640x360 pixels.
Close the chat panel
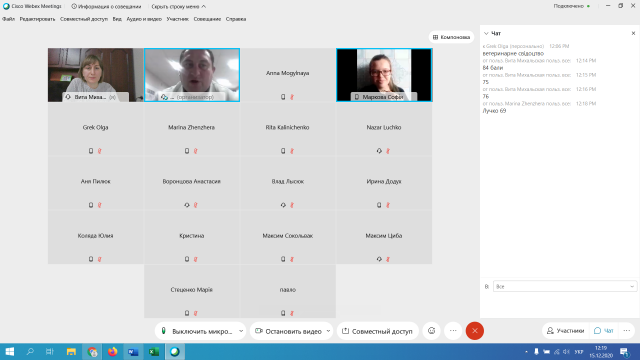tap(633, 33)
